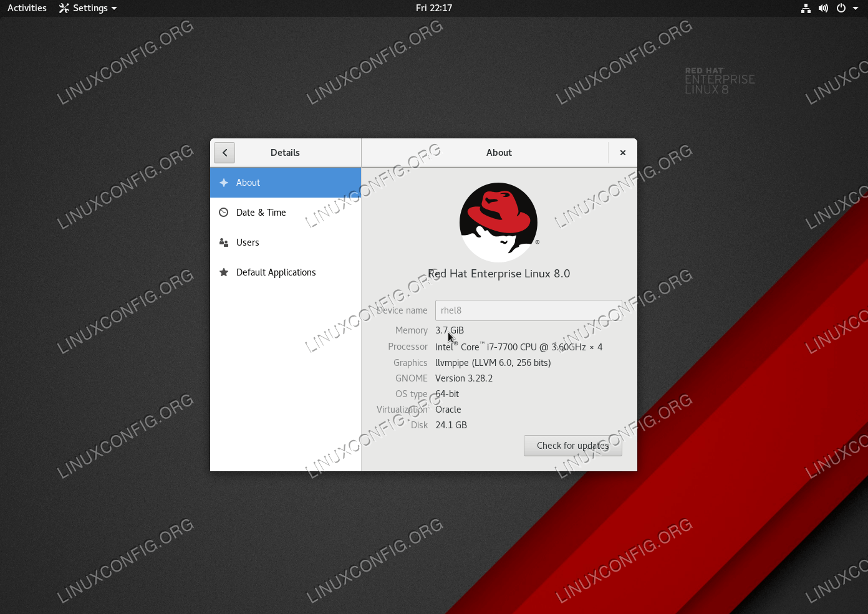Click the Red Hat logo image
This screenshot has height=614, width=868.
[499, 222]
